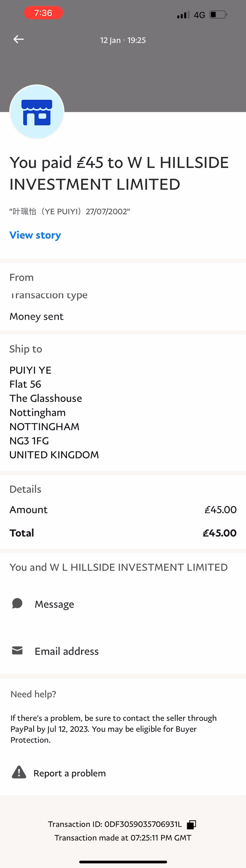
Task: Tap the merchant storefront avatar icon
Action: click(x=37, y=112)
